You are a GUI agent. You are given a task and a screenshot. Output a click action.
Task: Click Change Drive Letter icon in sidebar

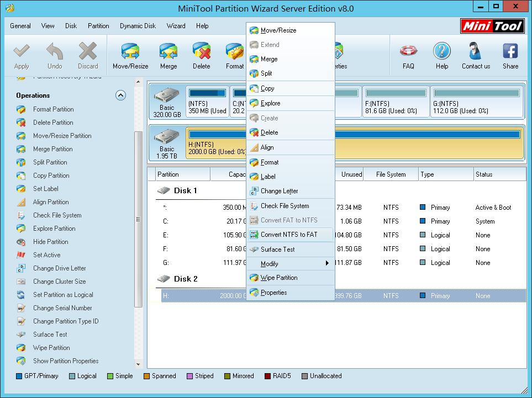tap(21, 268)
